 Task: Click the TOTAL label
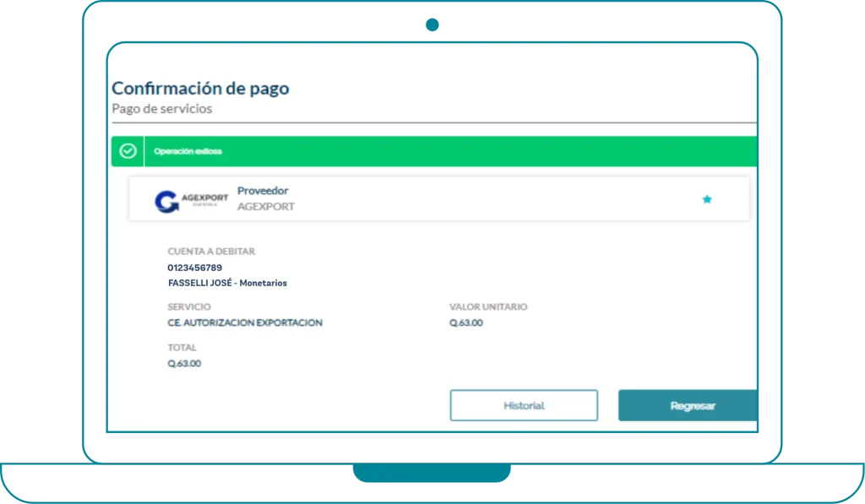coord(182,348)
